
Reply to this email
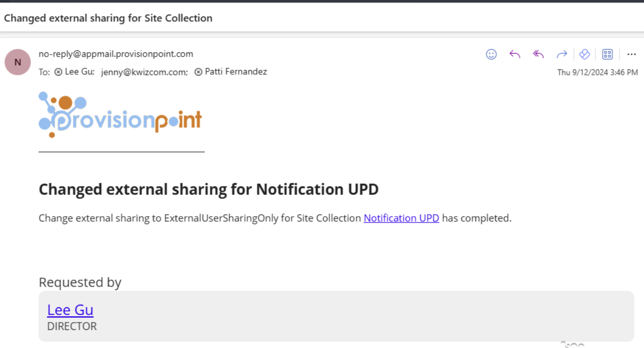coord(514,54)
